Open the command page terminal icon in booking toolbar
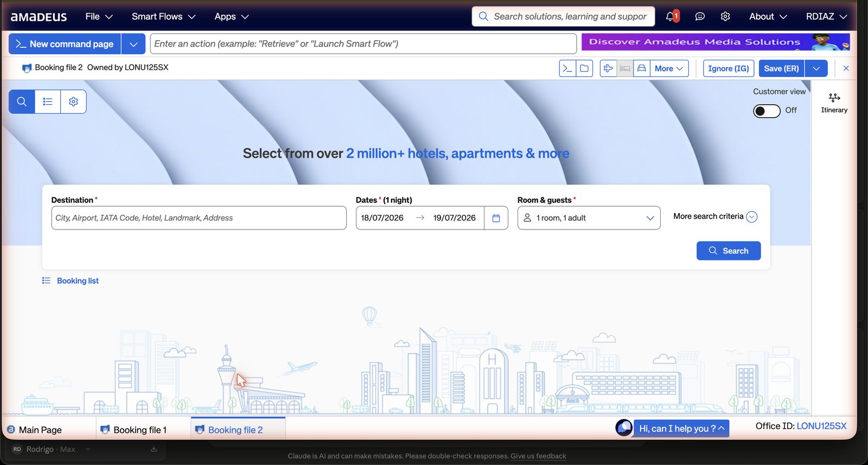868x465 pixels. click(567, 68)
